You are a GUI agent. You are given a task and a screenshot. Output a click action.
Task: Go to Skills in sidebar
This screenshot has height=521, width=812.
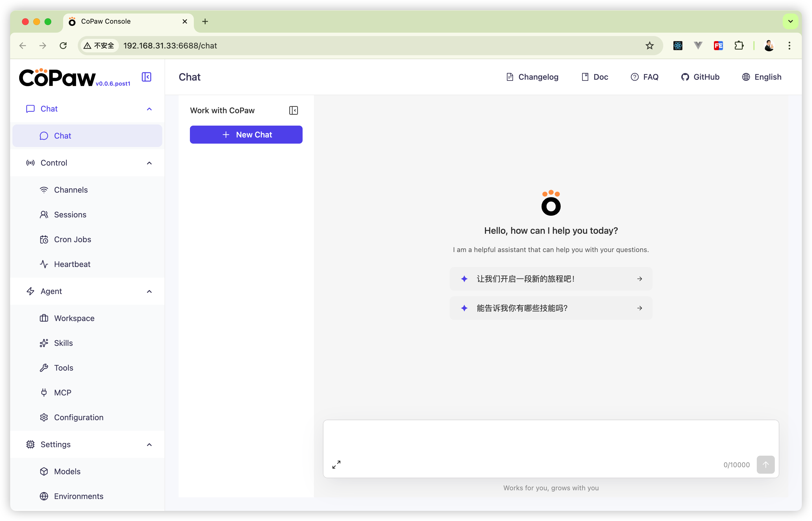[63, 343]
